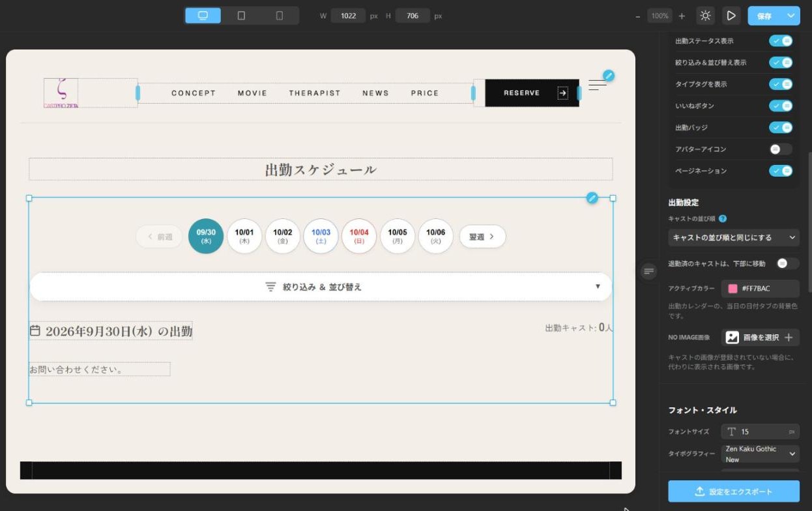812x511 pixels.
Task: Click 設定をエクスポート button
Action: [x=734, y=491]
